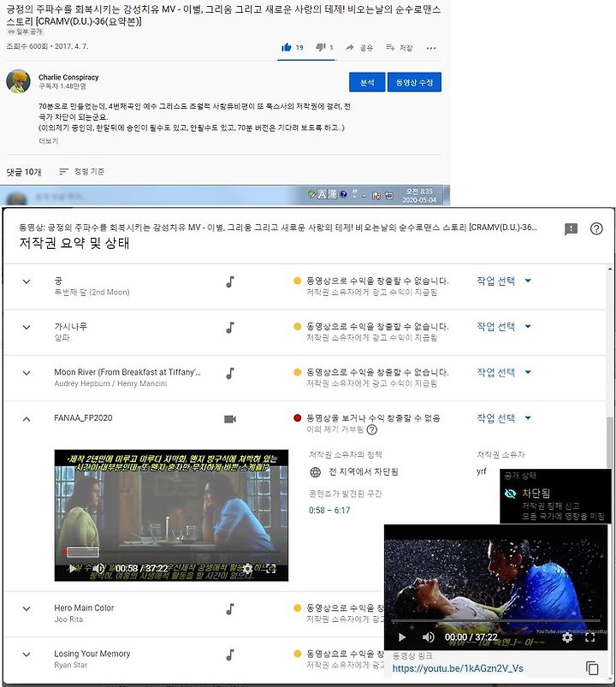Open settings gear in the small rain video player
The image size is (616, 687).
(567, 637)
